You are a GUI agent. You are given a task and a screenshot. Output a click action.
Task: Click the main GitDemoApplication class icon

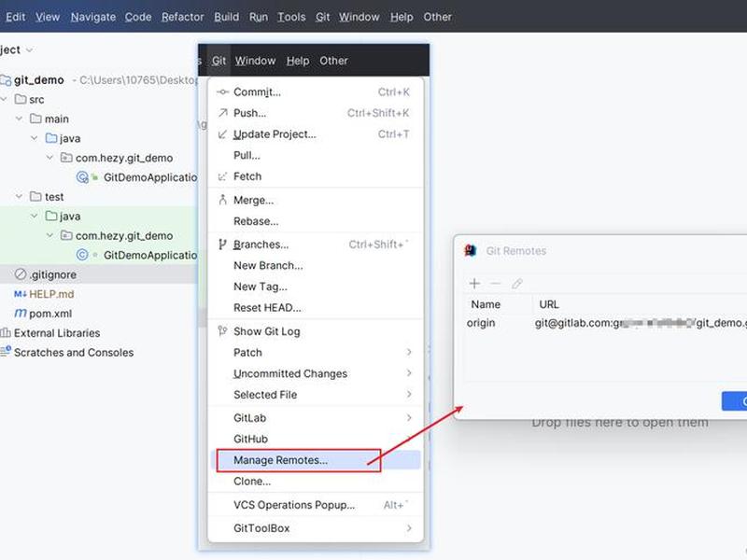[x=83, y=177]
